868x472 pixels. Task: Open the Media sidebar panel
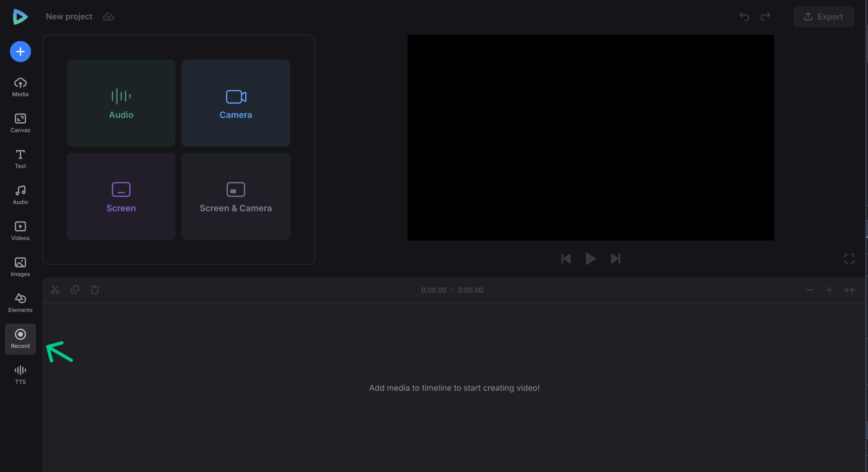point(21,87)
